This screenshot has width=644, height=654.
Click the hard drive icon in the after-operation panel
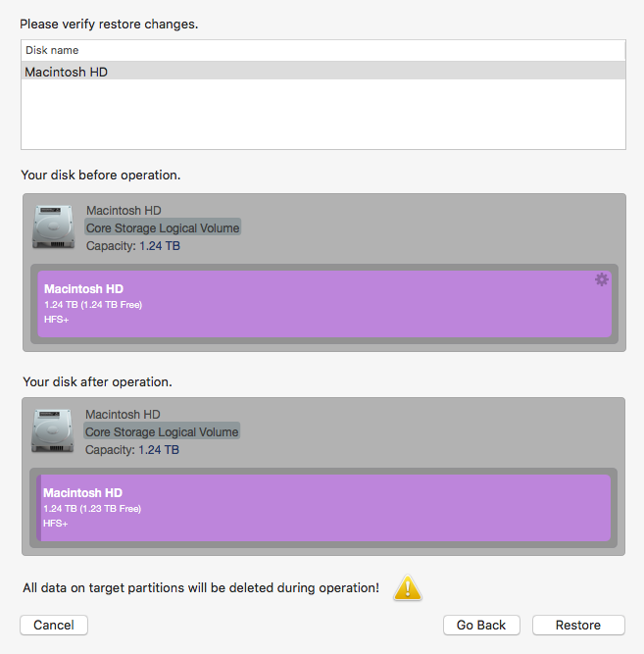click(x=53, y=430)
